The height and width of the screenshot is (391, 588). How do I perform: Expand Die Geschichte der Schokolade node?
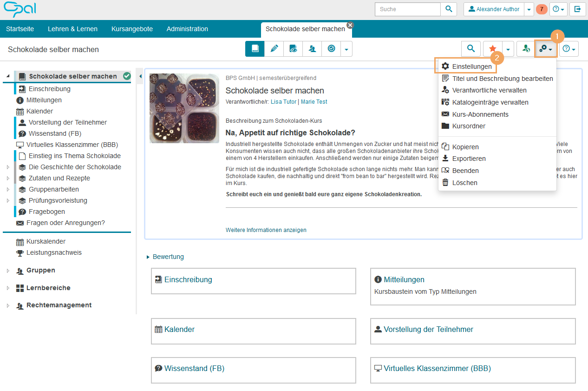click(8, 167)
